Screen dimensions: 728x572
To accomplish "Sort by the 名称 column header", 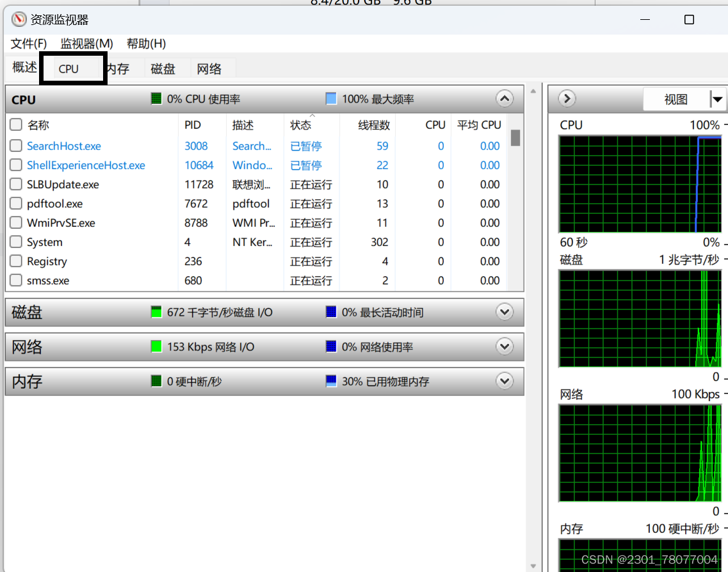I will pyautogui.click(x=38, y=124).
